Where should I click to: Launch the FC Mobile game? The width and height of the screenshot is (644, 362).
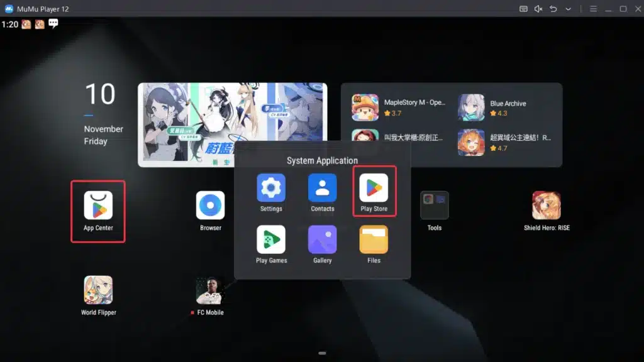tap(210, 290)
